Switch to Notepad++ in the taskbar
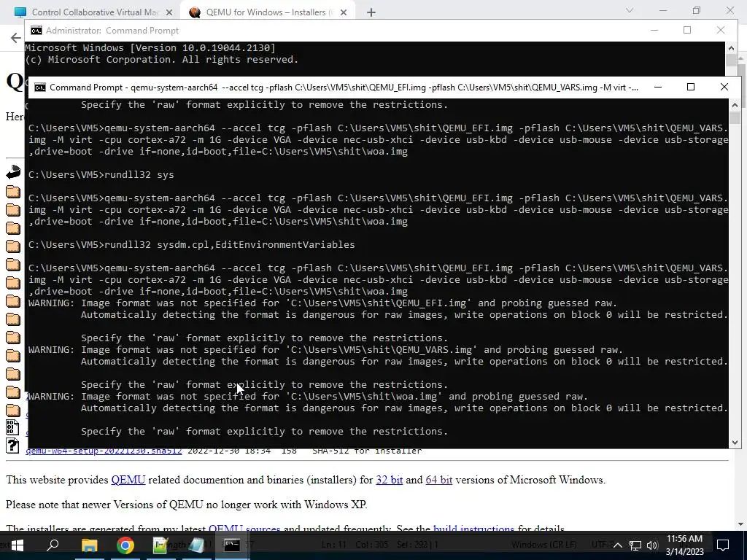Viewport: 747px width, 560px height. coord(160,545)
